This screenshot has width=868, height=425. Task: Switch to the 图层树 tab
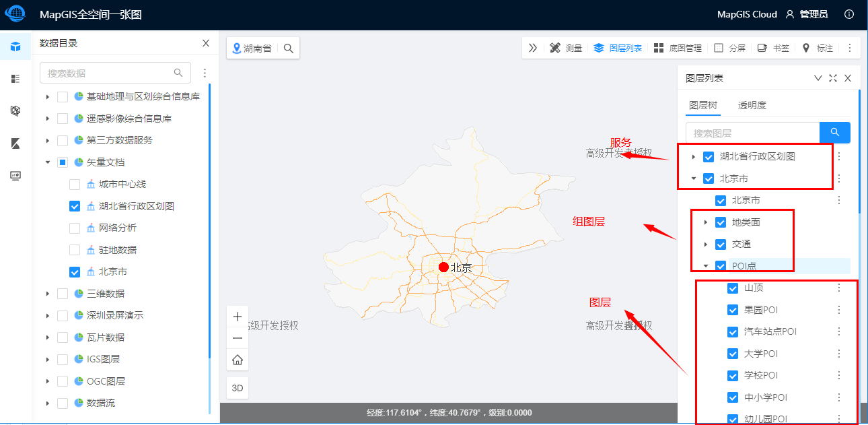tap(703, 105)
